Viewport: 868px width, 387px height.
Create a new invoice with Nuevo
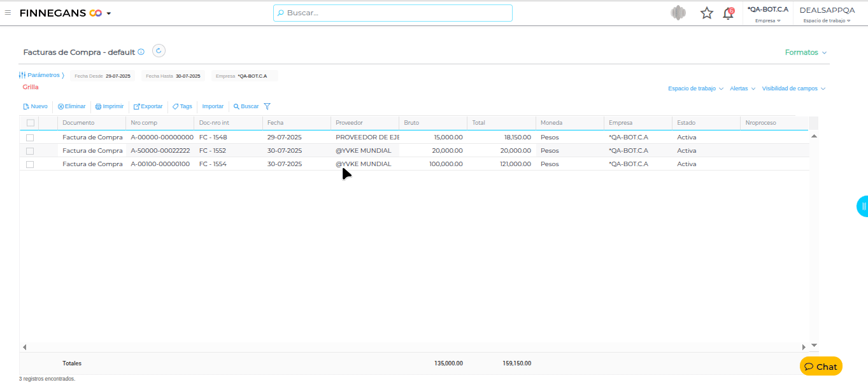coord(35,106)
